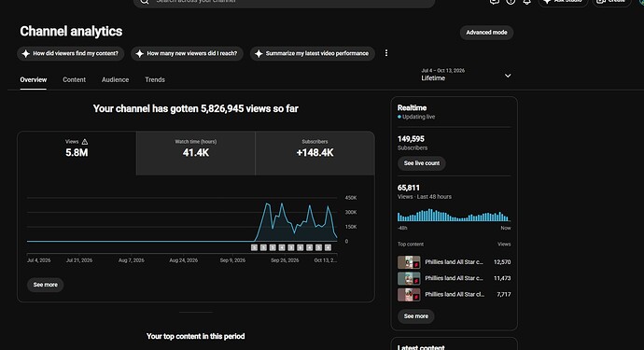Click the 'Channel analytics' page title

[71, 31]
